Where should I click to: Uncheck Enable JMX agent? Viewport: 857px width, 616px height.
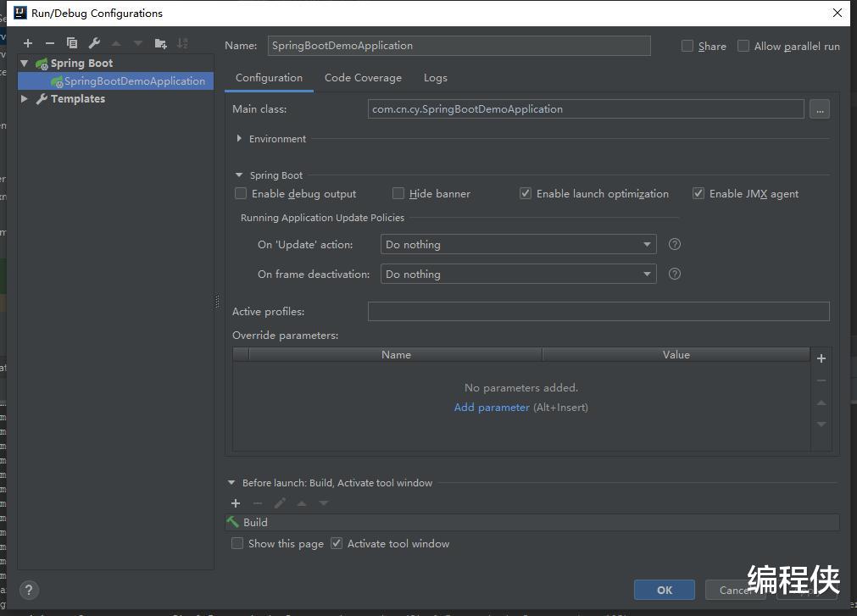(698, 193)
